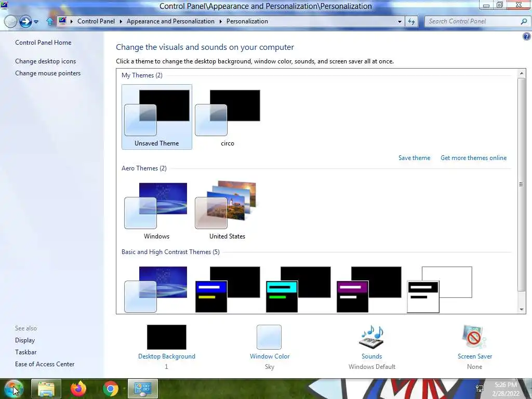Click Sounds link text

point(372,356)
